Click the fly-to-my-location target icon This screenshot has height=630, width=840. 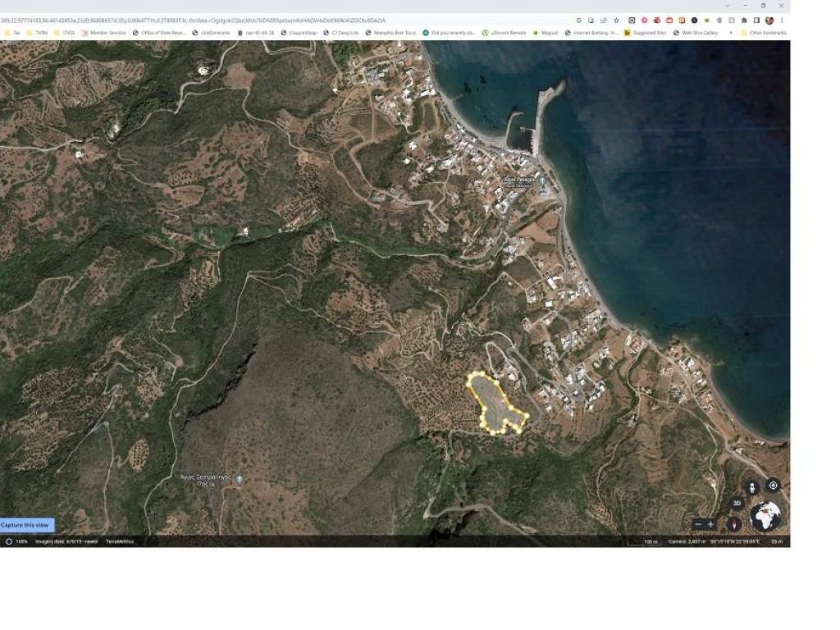(x=773, y=486)
